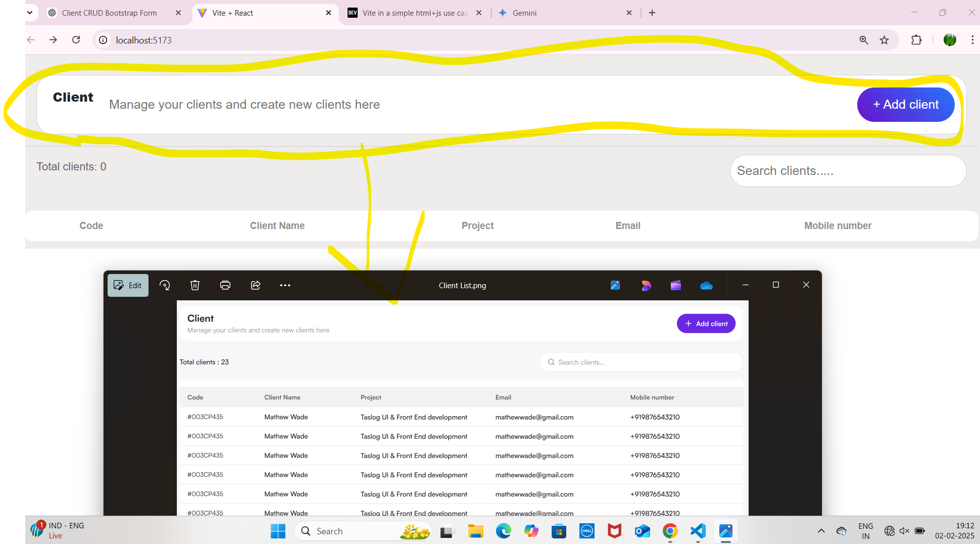Open Clipchamp icon in Photos title bar
980x544 pixels.
pos(676,285)
